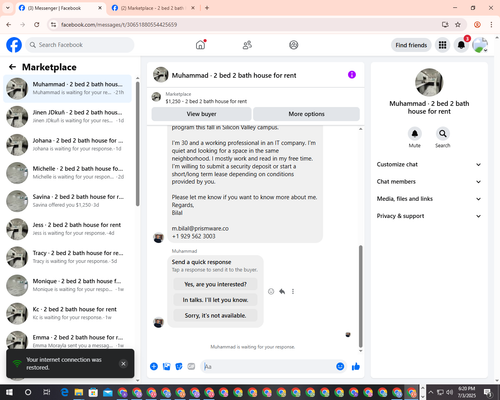Open Tracy conversation in list

[68, 257]
